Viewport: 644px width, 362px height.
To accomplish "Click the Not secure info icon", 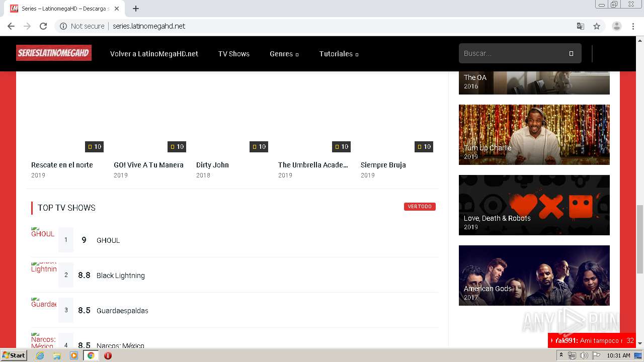I will (63, 26).
